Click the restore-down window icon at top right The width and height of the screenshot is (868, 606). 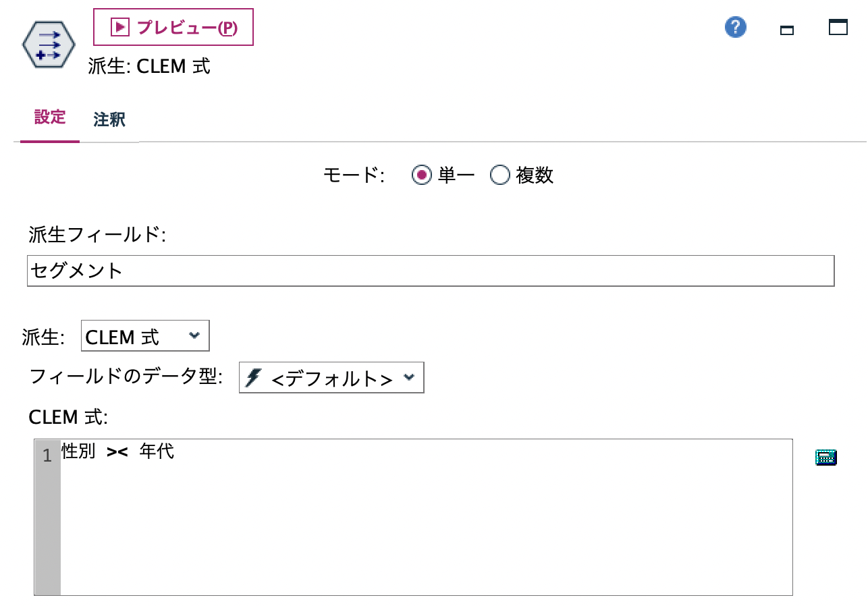[786, 30]
